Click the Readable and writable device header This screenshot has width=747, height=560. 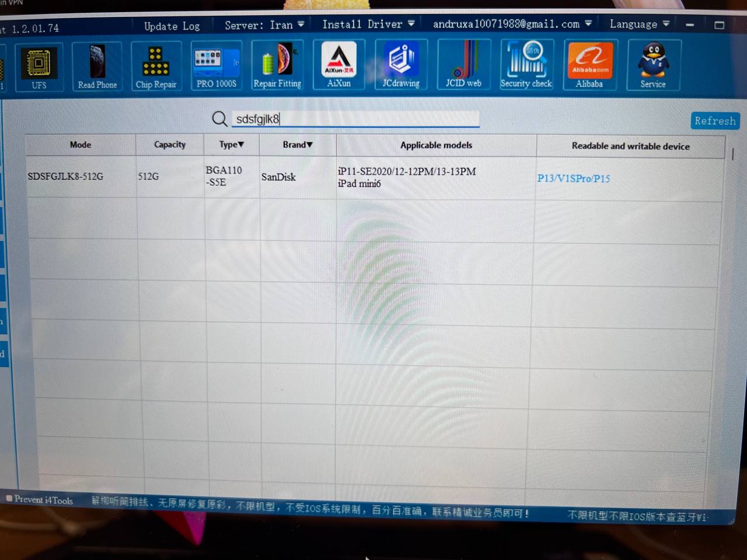(x=630, y=146)
